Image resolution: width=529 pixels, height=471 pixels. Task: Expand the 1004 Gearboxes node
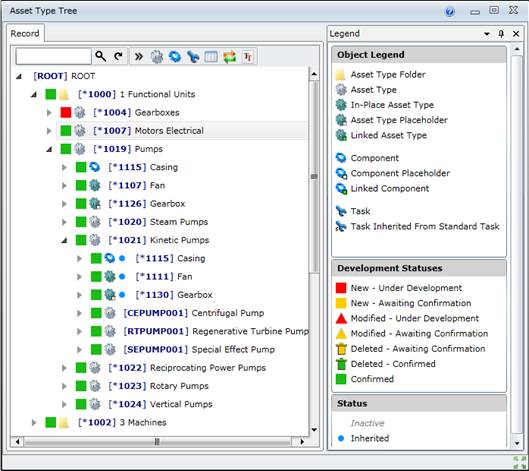click(49, 112)
